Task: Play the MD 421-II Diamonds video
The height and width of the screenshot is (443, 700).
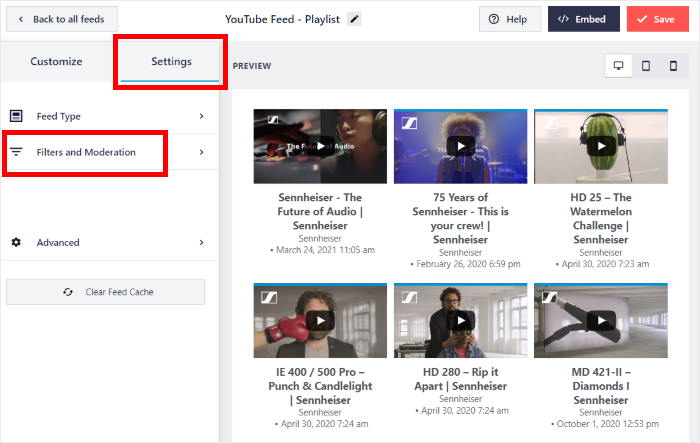Action: coord(601,320)
